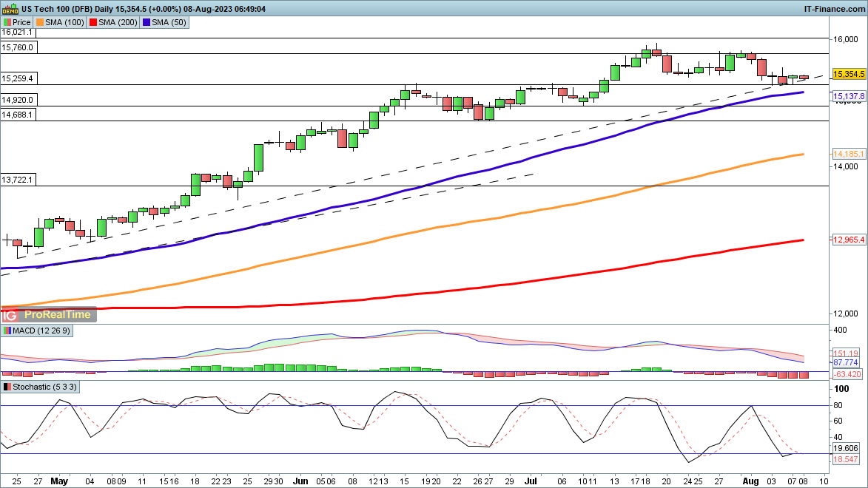Click the 13,722.1 horizontal level label
The image size is (868, 488).
click(18, 180)
